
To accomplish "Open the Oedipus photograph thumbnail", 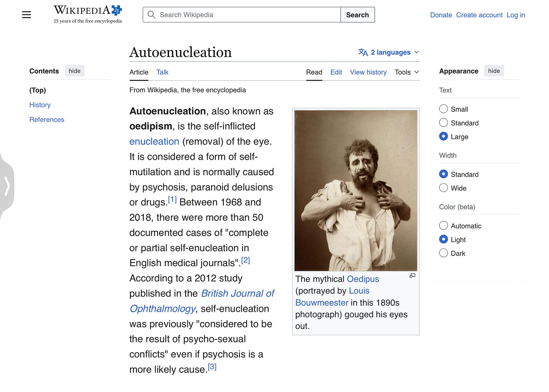I will point(356,191).
